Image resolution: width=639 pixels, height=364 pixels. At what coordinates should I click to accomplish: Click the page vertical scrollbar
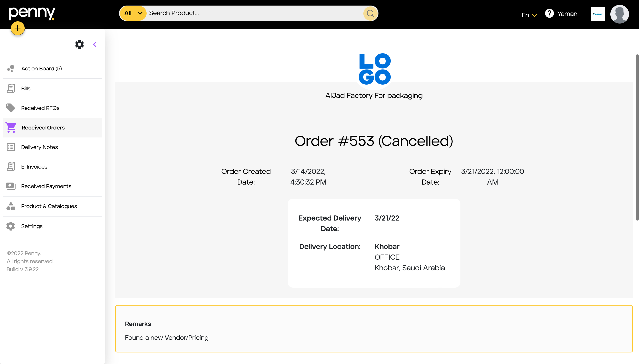(637, 137)
